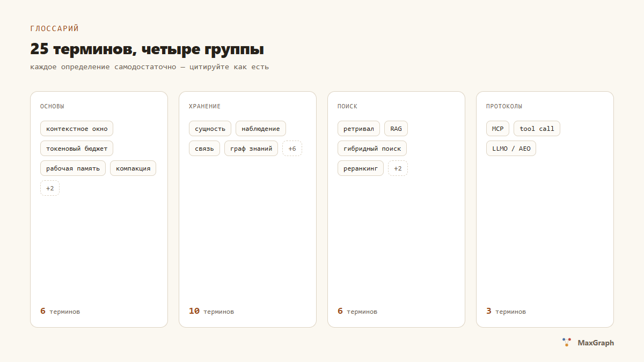This screenshot has width=644, height=362.
Task: Open the «наблюдение» term chip
Action: click(x=261, y=129)
